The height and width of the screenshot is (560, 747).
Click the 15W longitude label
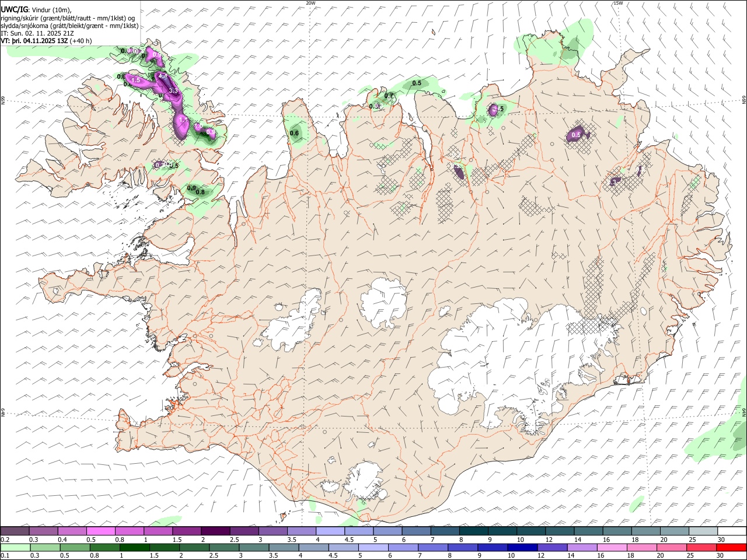618,3
